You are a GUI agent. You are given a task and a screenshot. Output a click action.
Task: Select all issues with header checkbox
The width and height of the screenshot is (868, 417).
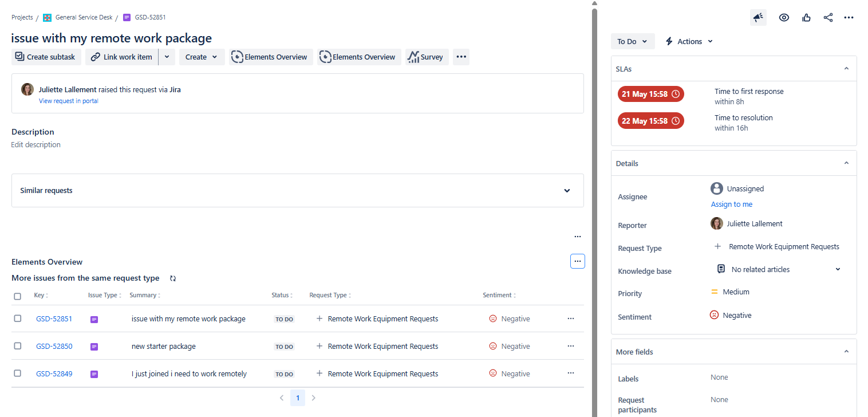18,296
